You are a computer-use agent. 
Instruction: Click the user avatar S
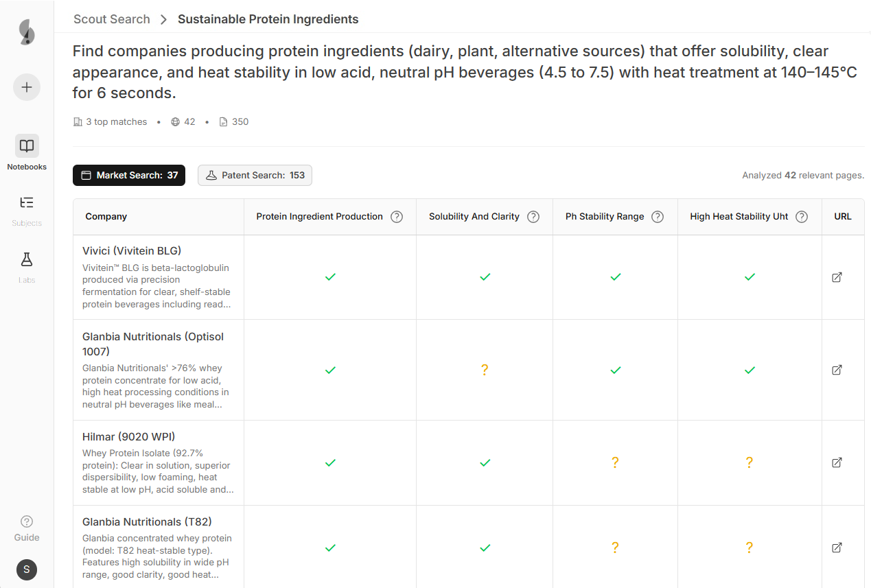point(27,569)
